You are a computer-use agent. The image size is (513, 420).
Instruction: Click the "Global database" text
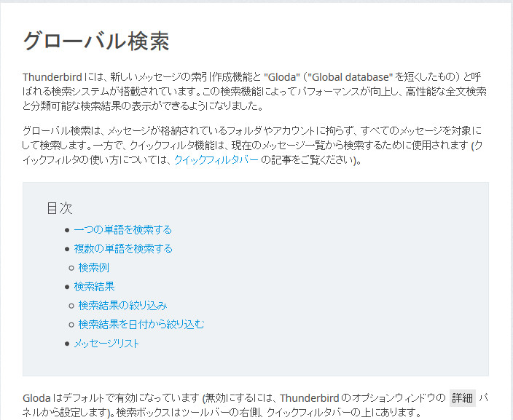pyautogui.click(x=350, y=77)
